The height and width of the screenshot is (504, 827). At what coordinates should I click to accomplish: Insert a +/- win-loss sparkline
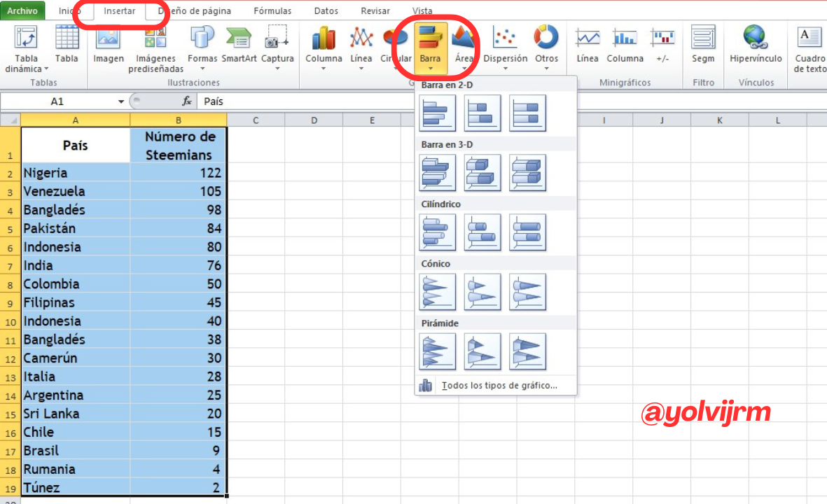(662, 45)
